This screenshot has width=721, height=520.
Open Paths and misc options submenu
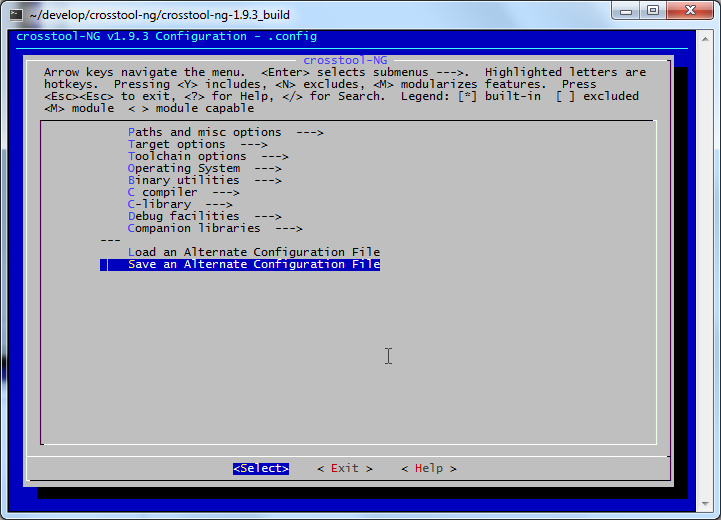[x=225, y=132]
